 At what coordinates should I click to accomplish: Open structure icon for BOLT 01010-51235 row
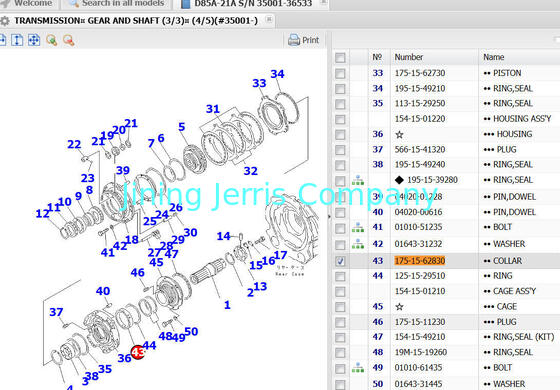click(x=358, y=227)
